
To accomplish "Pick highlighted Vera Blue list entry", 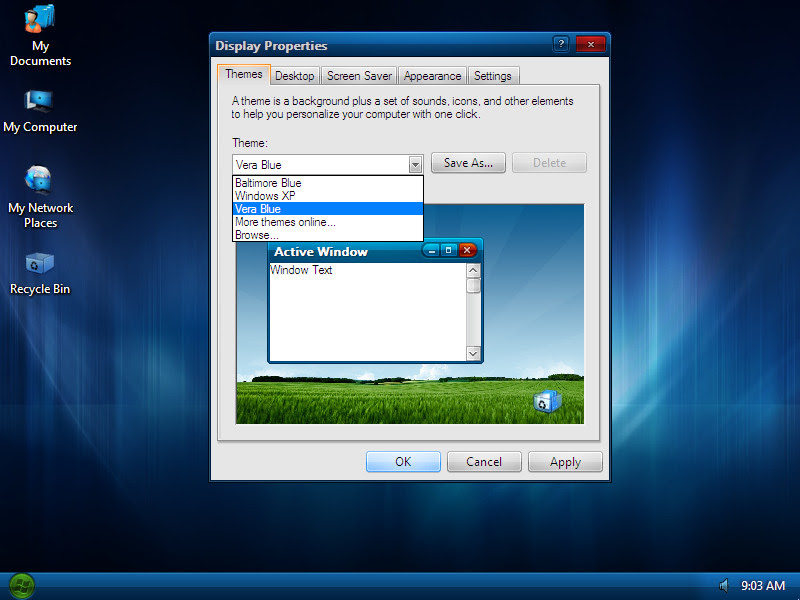I will (328, 209).
